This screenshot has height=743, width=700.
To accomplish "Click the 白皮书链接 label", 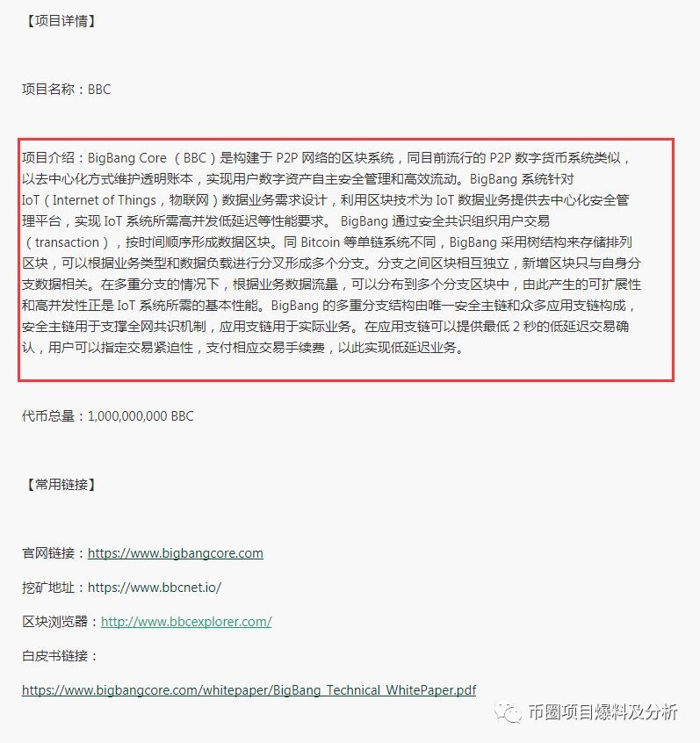I will pyautogui.click(x=59, y=656).
